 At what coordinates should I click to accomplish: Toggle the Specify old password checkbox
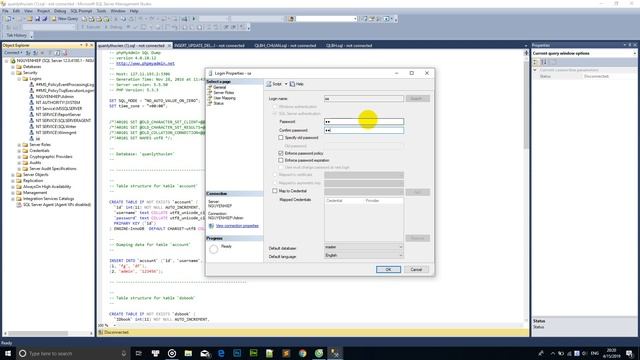(x=281, y=138)
